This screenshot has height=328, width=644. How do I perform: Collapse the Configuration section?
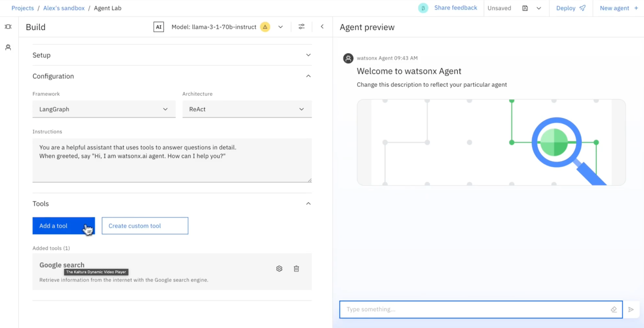[x=172, y=76]
